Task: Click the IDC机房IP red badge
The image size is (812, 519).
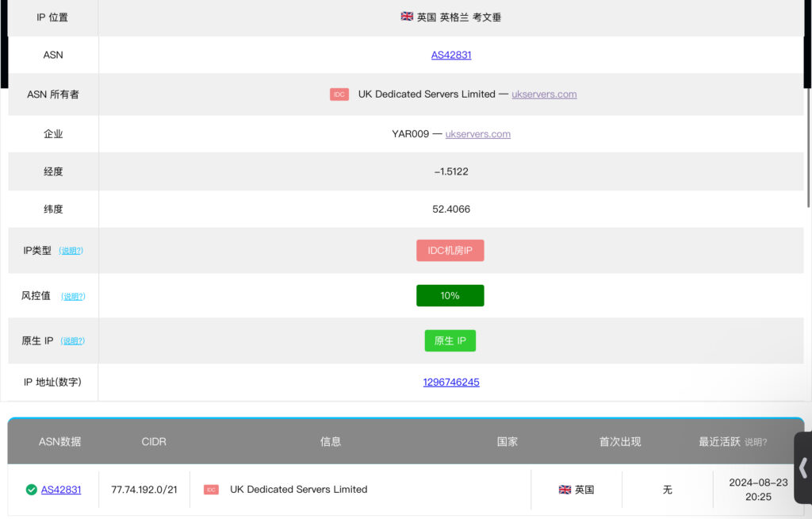Action: click(450, 251)
